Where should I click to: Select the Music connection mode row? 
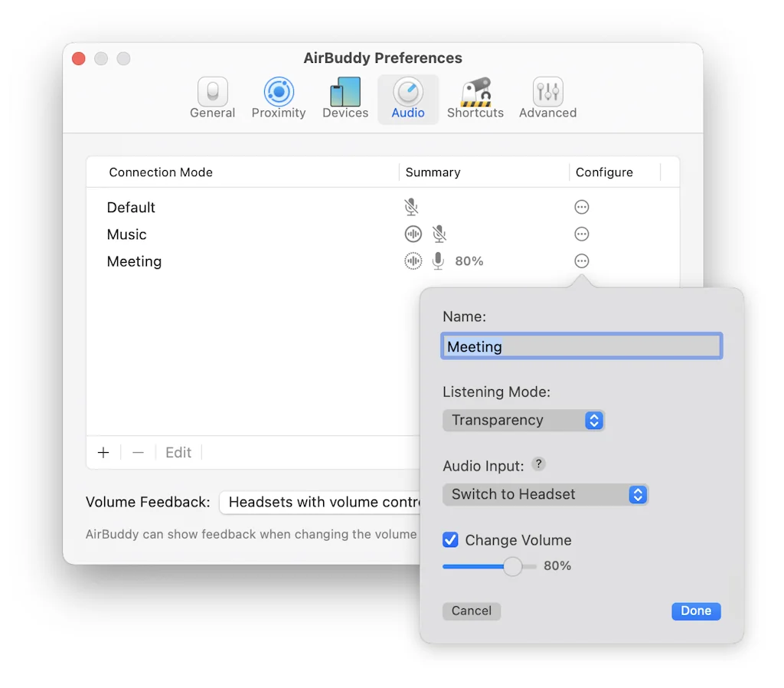coord(383,234)
